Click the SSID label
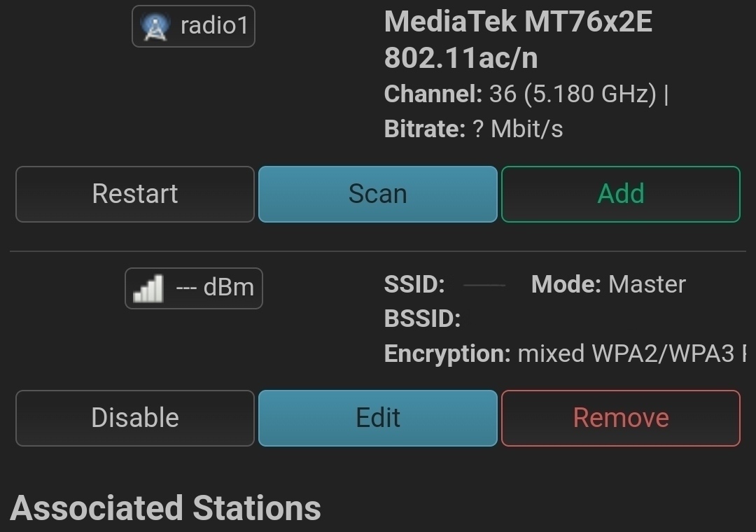This screenshot has height=532, width=756. point(414,284)
